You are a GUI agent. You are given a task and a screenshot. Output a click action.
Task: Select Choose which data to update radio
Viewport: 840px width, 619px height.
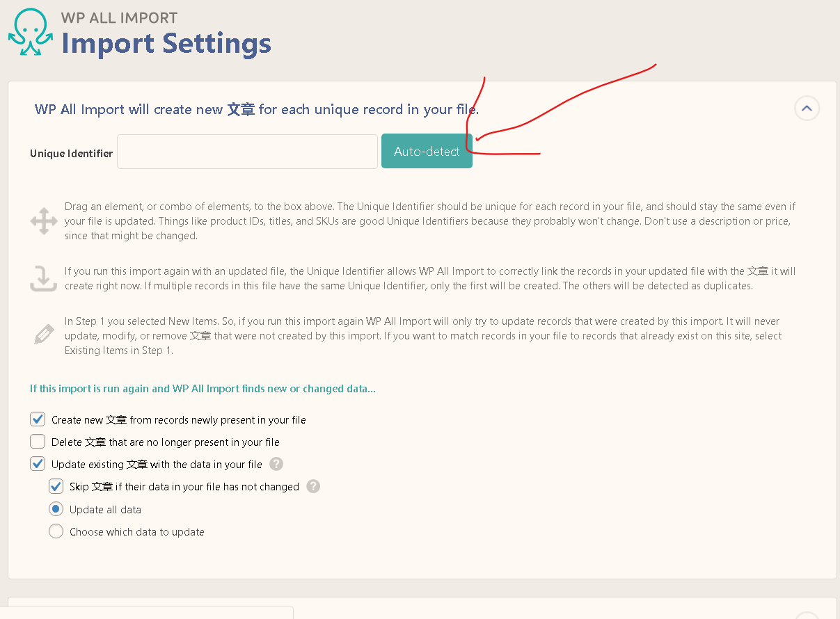pyautogui.click(x=56, y=531)
